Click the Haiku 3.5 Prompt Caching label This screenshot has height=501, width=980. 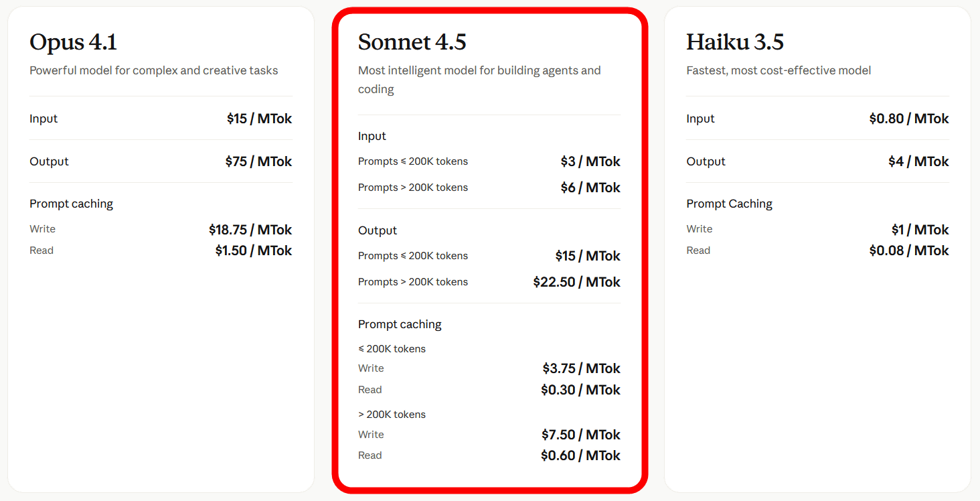pyautogui.click(x=729, y=204)
